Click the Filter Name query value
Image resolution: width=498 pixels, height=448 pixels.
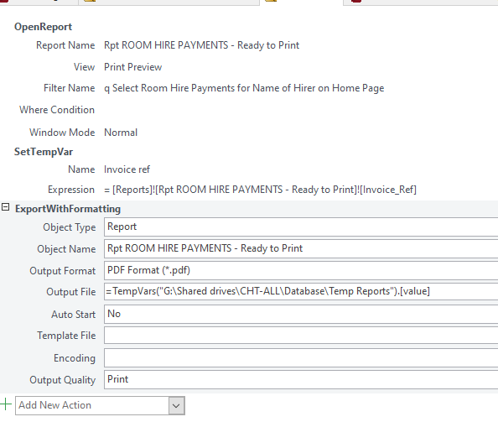pyautogui.click(x=244, y=88)
